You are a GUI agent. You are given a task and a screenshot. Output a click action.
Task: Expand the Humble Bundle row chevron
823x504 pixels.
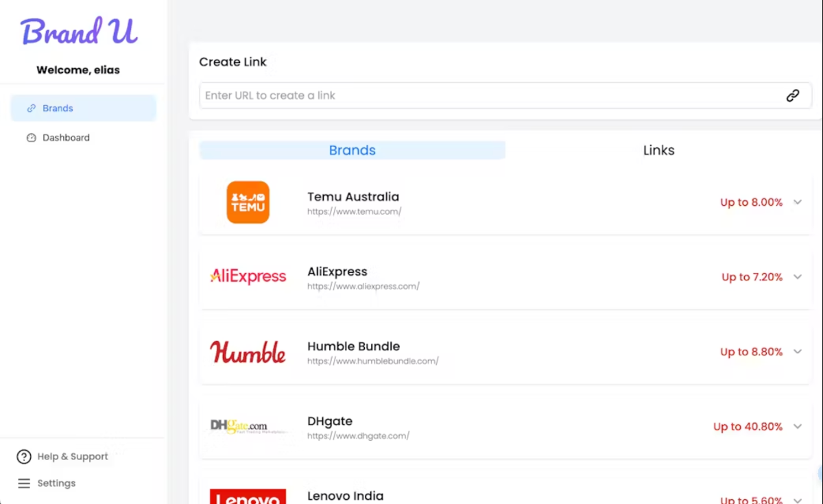(798, 352)
